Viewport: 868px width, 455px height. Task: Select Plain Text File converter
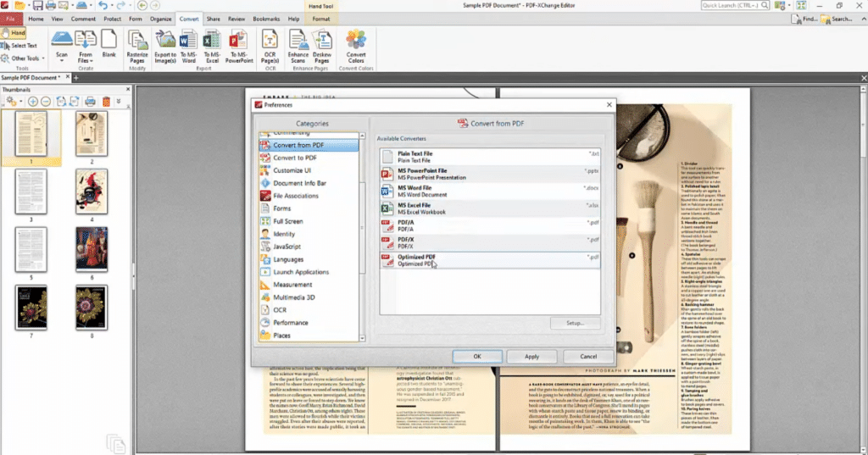[490, 157]
